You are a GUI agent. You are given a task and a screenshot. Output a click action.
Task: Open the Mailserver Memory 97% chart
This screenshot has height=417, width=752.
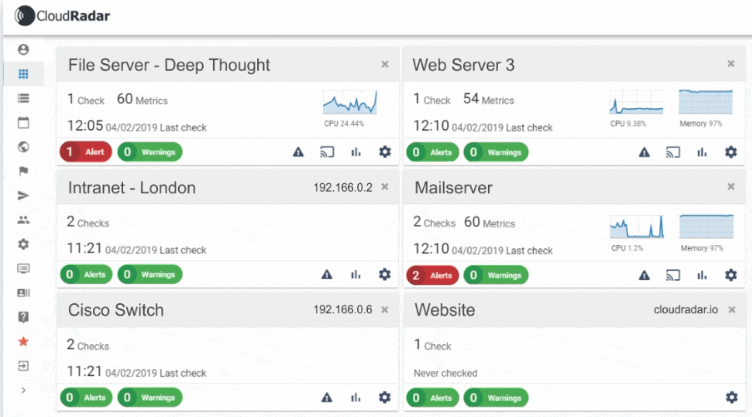[x=706, y=226]
